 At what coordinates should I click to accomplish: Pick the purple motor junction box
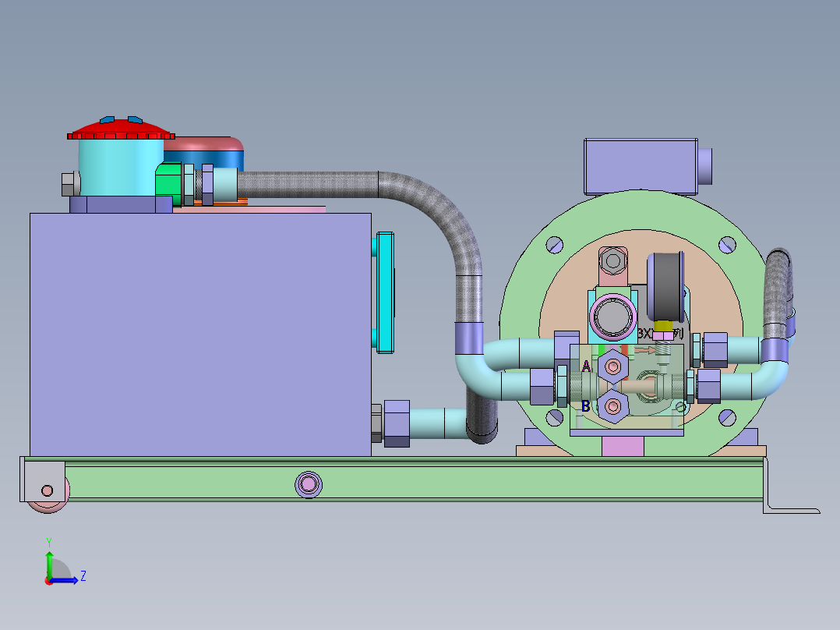pos(641,166)
